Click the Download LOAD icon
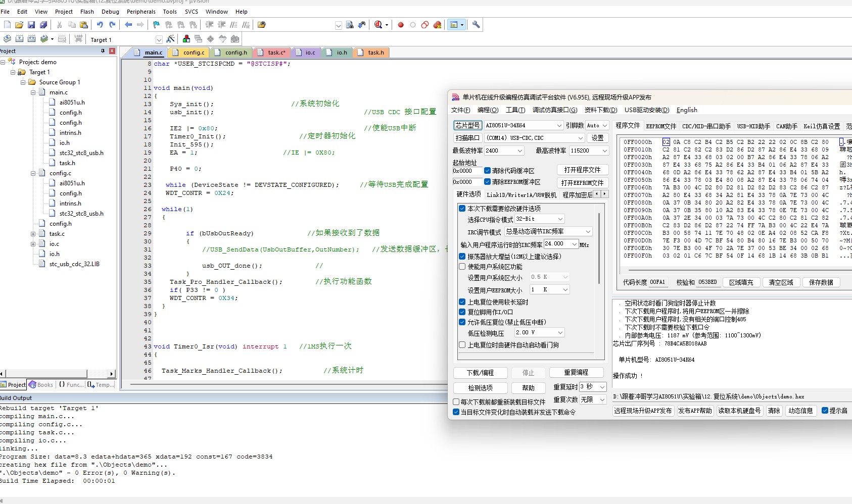This screenshot has width=852, height=504. [78, 39]
